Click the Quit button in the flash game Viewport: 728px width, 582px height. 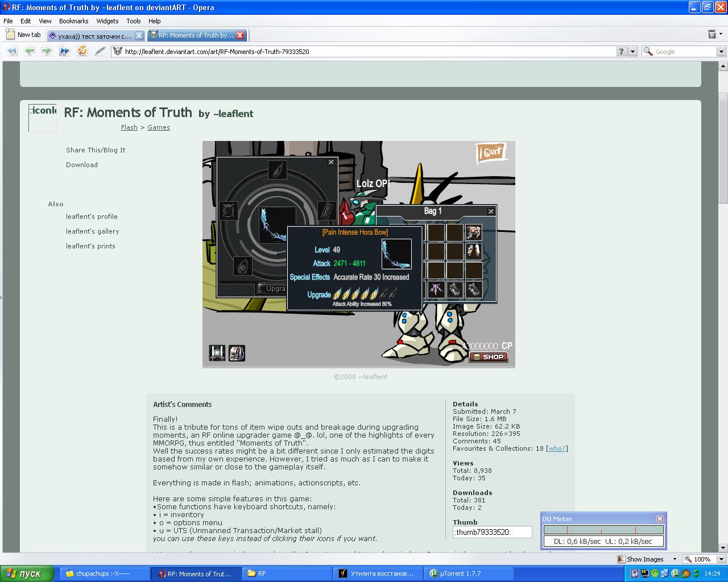point(491,152)
